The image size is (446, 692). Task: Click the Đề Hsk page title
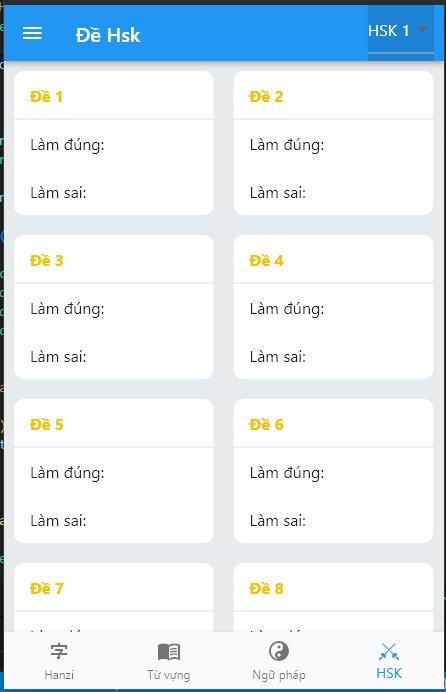point(108,35)
